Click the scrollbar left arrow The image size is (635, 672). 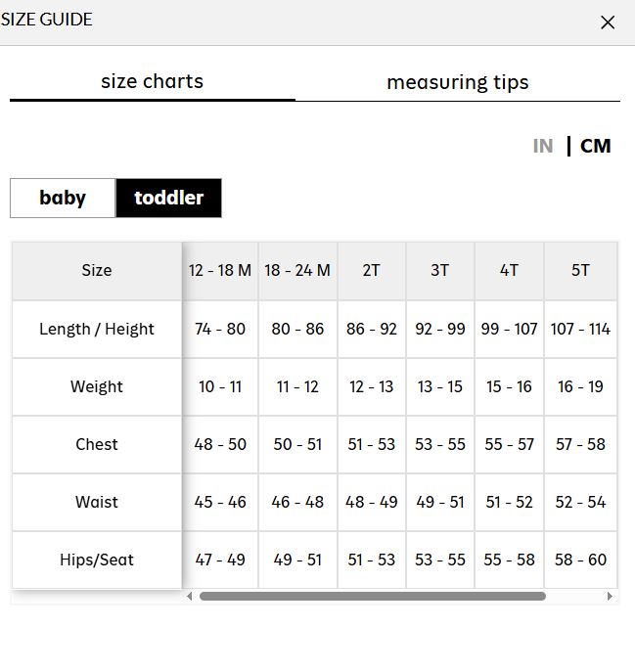tap(190, 596)
